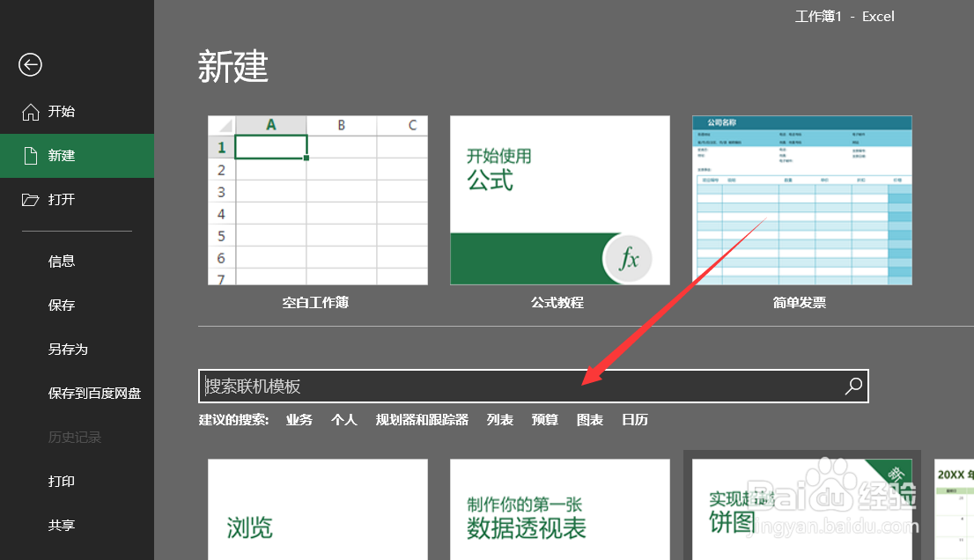Create a 空白工作簿 from thumbnail

click(x=317, y=200)
